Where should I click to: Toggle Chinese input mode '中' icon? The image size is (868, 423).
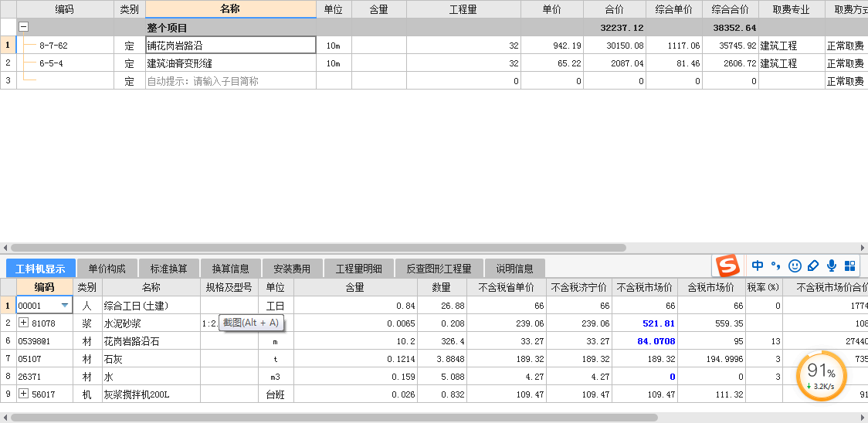coord(758,266)
